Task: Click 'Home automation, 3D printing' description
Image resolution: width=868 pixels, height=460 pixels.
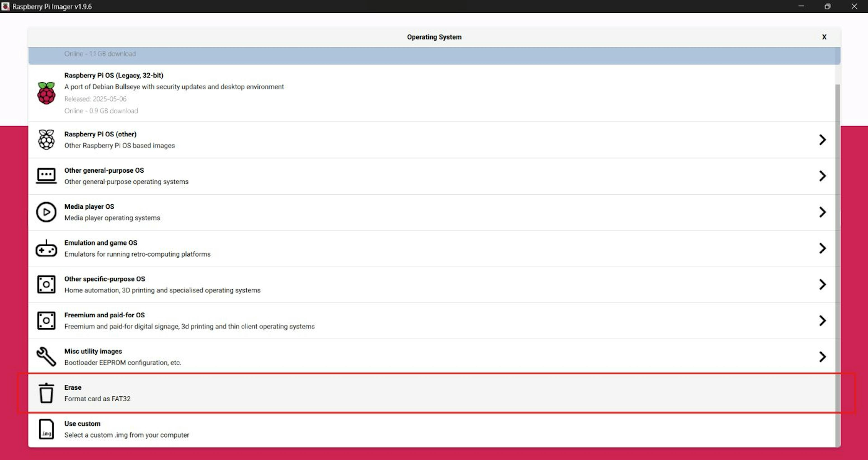Action: (x=163, y=290)
